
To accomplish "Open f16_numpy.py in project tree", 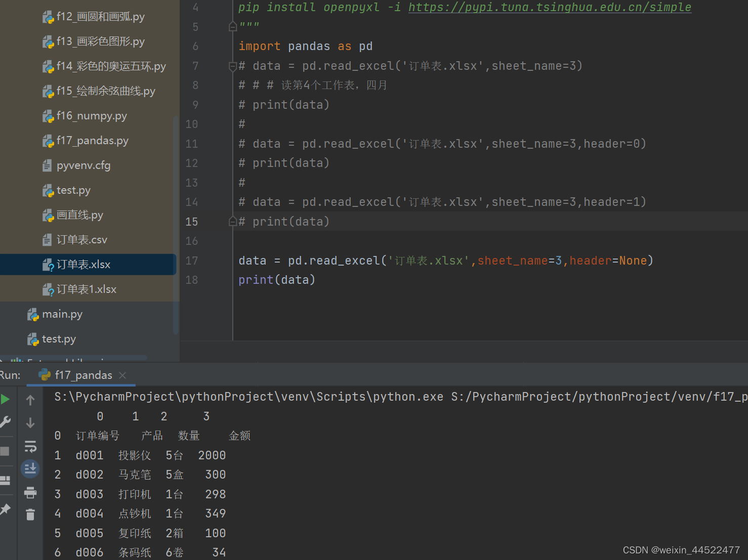I will coord(92,116).
